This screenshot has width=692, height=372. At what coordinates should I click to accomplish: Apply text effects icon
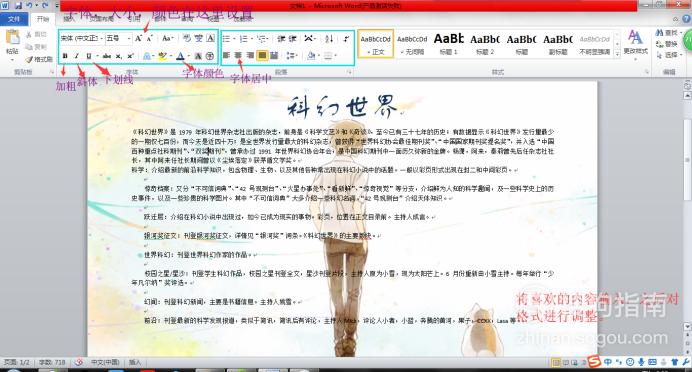[x=147, y=56]
